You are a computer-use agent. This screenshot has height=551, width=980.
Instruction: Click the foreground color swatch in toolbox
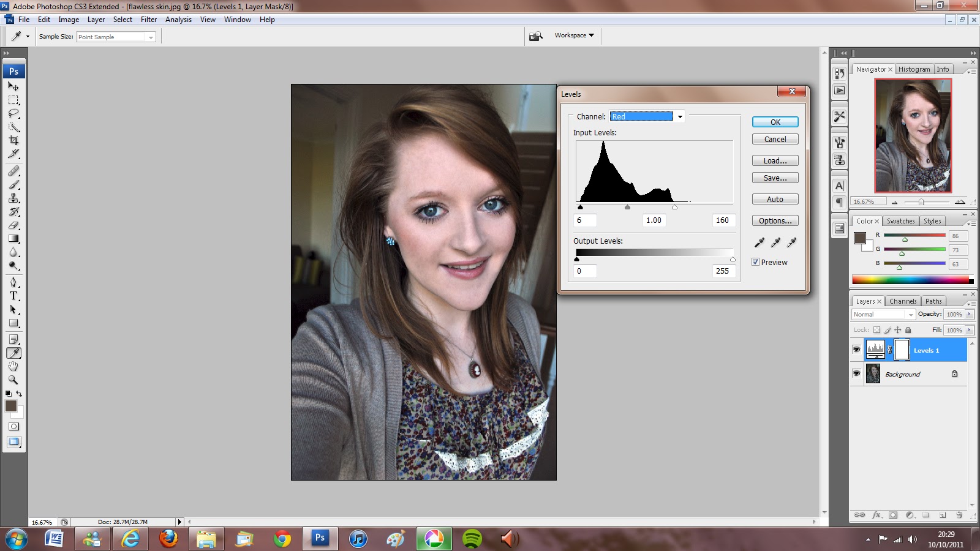[x=10, y=406]
